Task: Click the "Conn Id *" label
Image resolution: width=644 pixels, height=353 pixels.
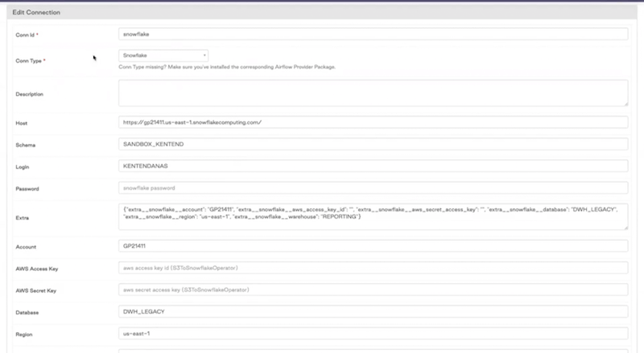Action: 27,35
